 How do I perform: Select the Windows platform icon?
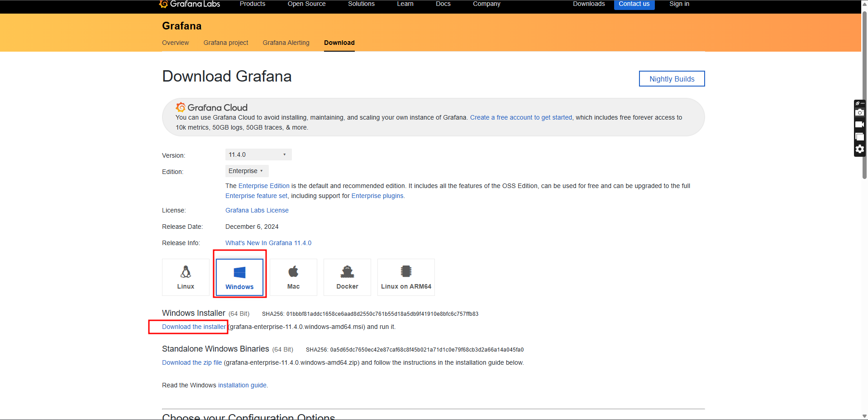coord(239,277)
